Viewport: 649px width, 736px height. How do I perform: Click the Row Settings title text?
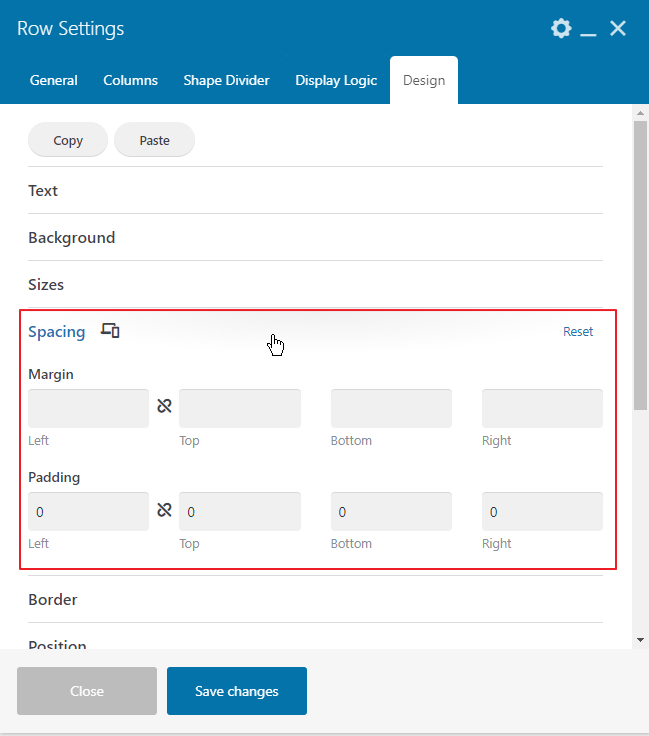(70, 29)
